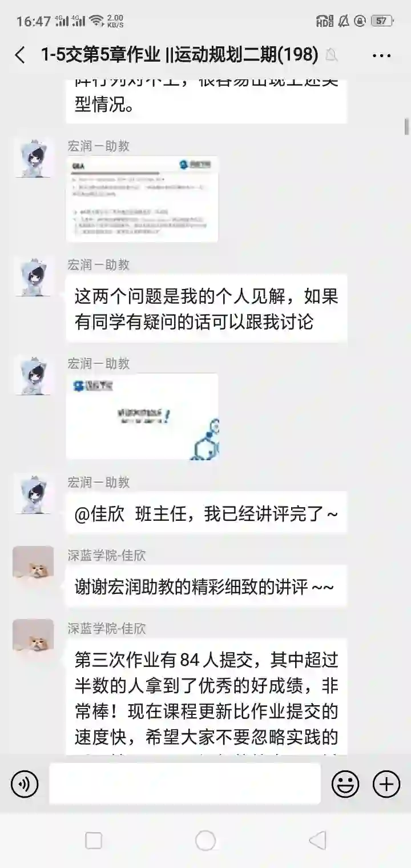Tap the Android back triangle button
The width and height of the screenshot is (411, 868).
pos(317,841)
